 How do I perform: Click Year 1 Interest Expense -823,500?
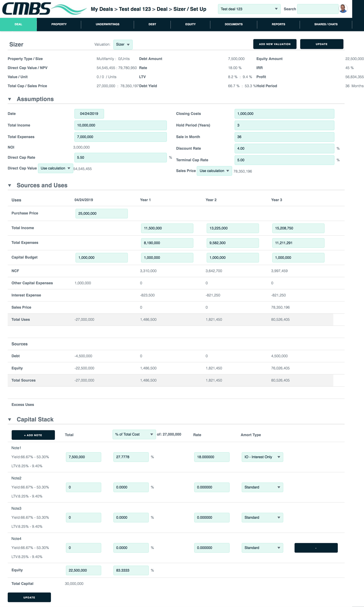coord(147,295)
